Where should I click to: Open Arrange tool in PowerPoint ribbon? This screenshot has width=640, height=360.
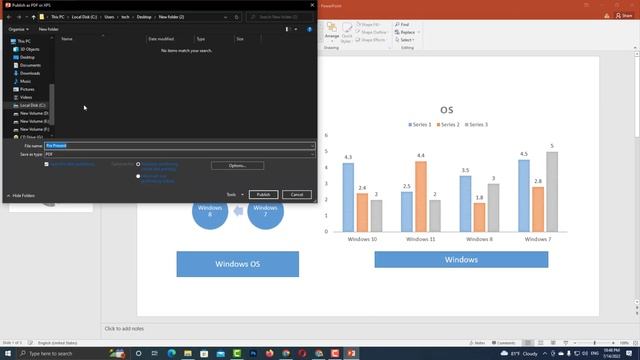332,32
